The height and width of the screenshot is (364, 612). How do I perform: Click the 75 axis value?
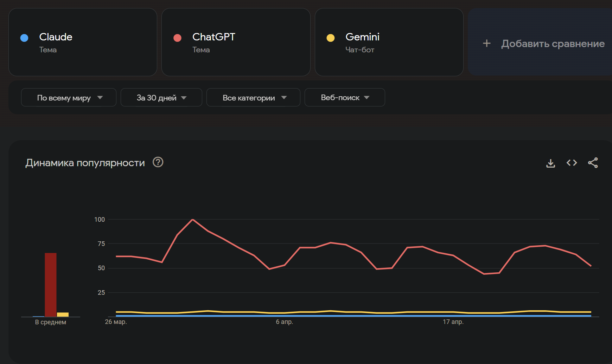[x=101, y=244]
